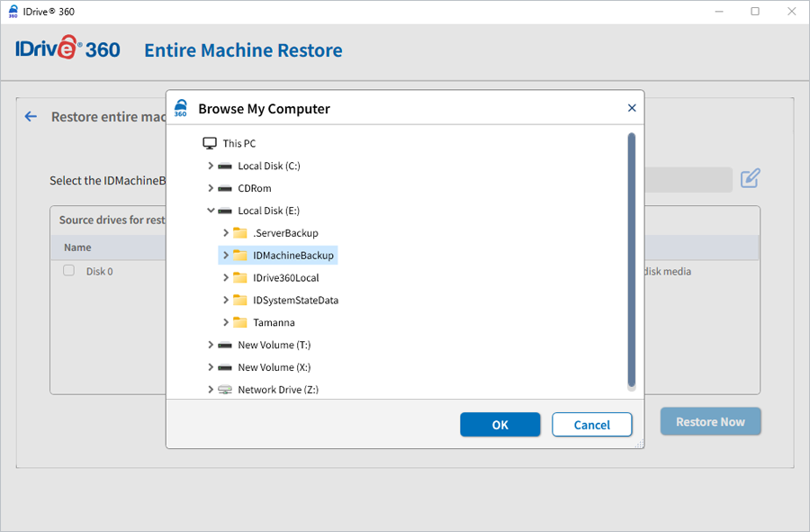Viewport: 810px width, 532px height.
Task: Expand the New Volume (X:) node
Action: click(x=211, y=367)
